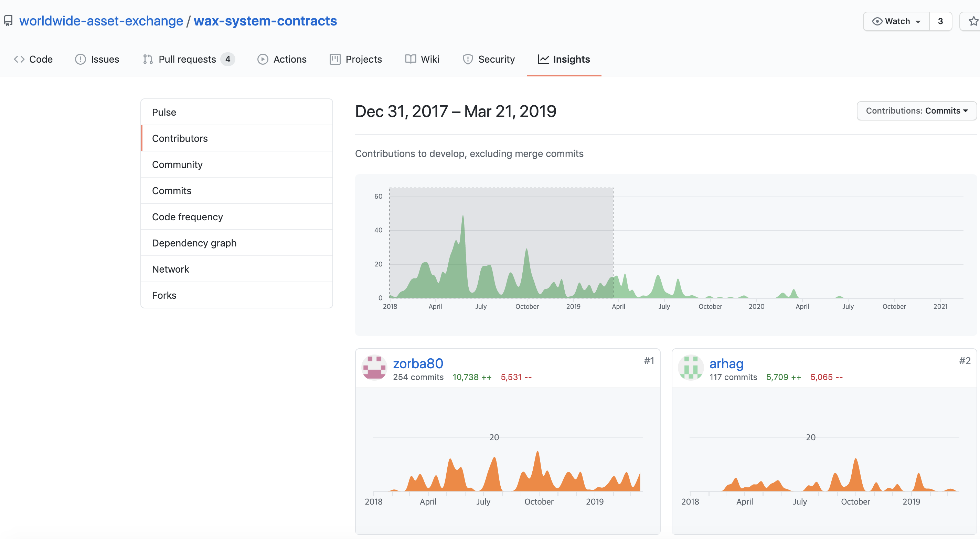Open worldwide-asset-exchange organization link
Screen dimensions: 980x539
101,21
